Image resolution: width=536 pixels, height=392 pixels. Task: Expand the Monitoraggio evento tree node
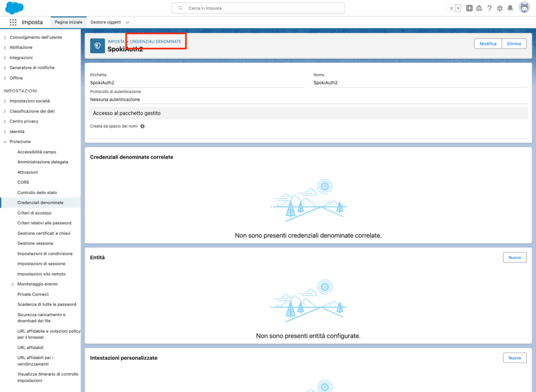(x=13, y=284)
